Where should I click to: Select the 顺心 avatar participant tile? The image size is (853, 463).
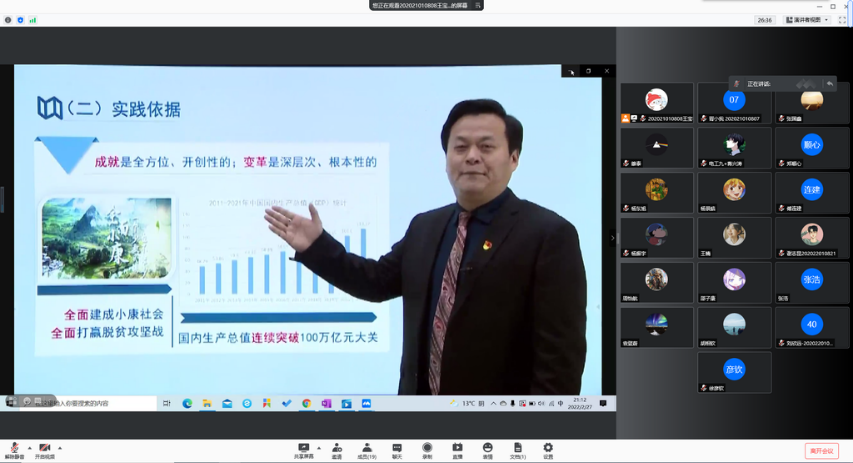[x=812, y=148]
